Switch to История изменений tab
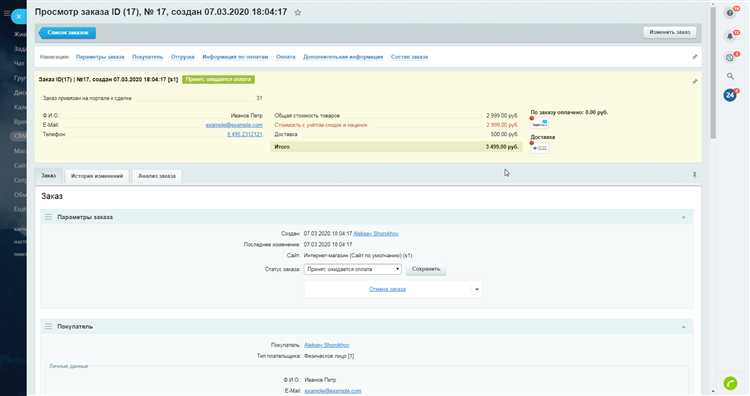The image size is (750, 396). point(97,176)
